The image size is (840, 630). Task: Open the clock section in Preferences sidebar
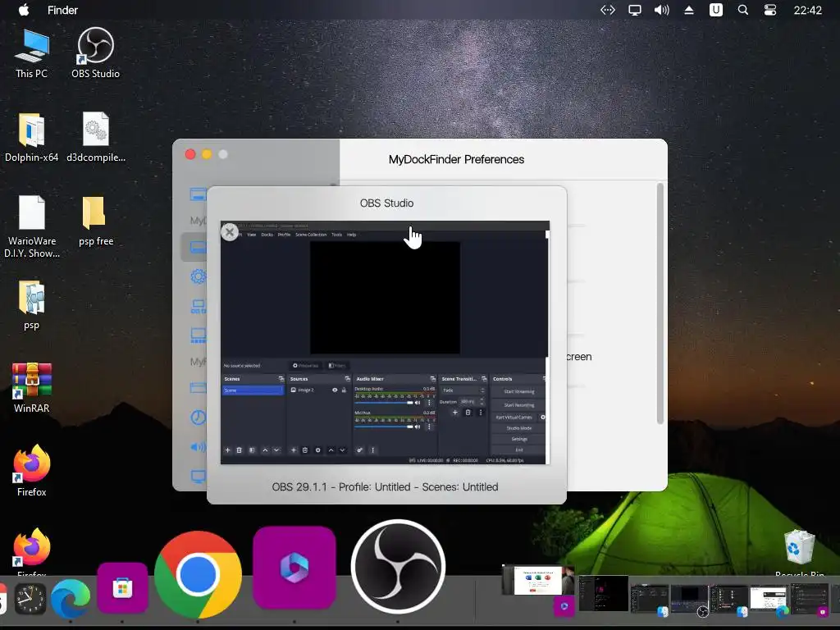(x=199, y=418)
